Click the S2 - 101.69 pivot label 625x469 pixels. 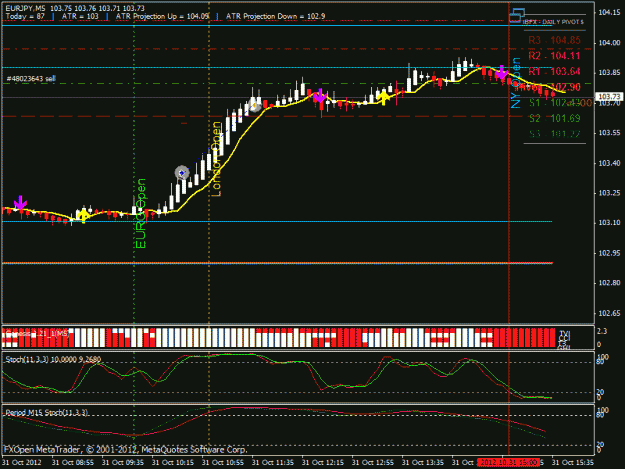(554, 118)
